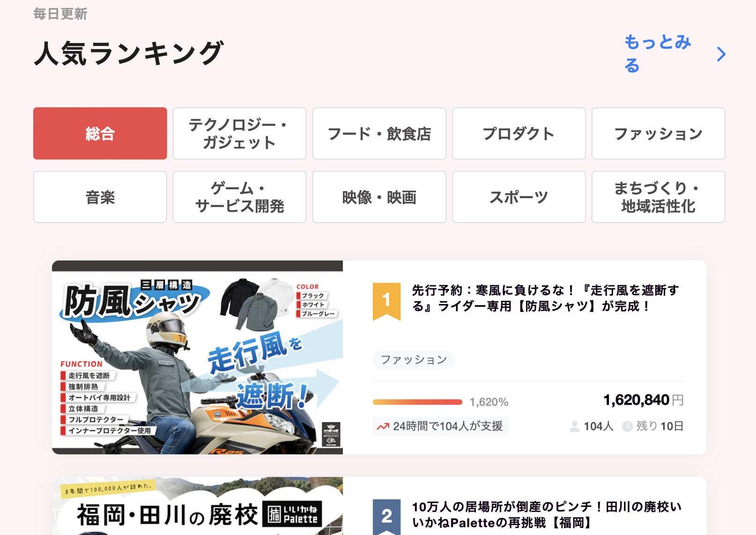Select the 音楽 category tab
756x535 pixels.
coord(100,197)
